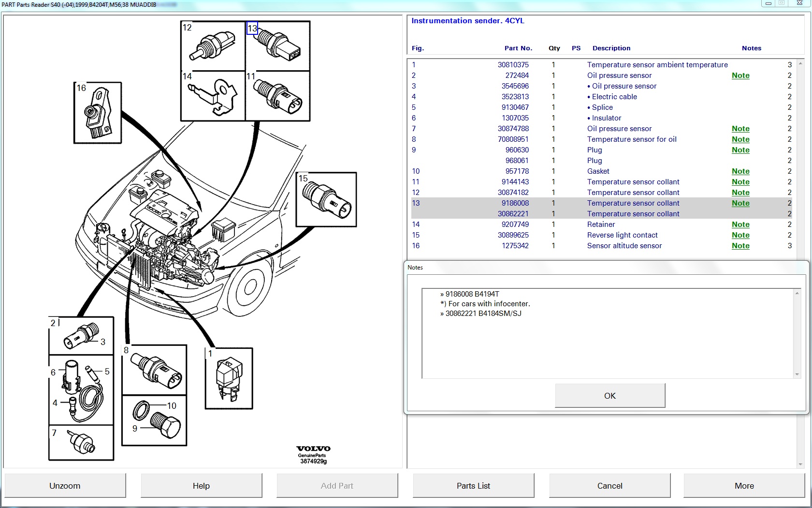
Task: Open Note link for part 9186008
Action: (740, 203)
